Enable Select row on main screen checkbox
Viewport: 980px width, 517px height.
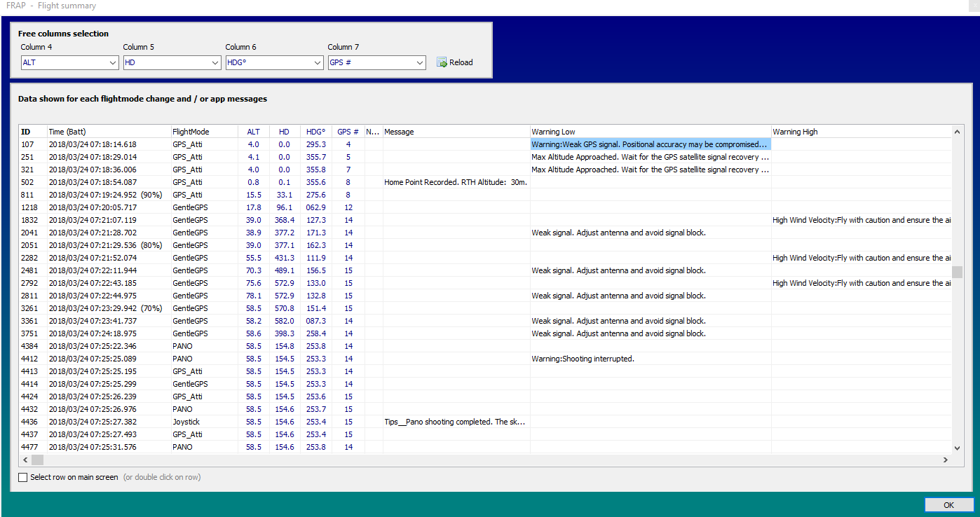pyautogui.click(x=23, y=477)
